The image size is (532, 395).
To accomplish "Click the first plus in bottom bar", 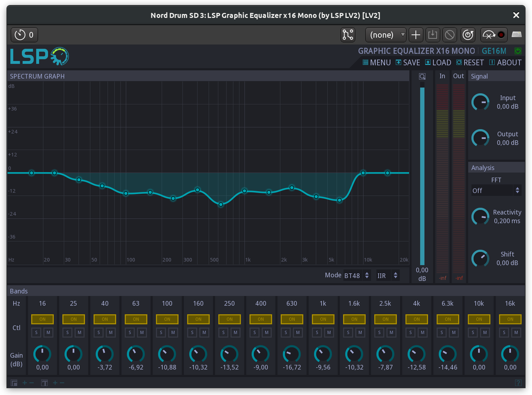I will tap(25, 383).
